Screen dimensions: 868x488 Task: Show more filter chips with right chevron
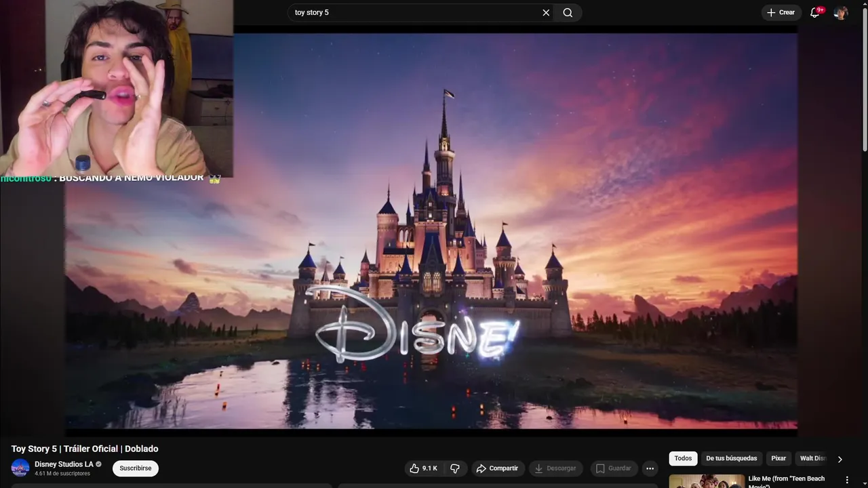click(840, 459)
